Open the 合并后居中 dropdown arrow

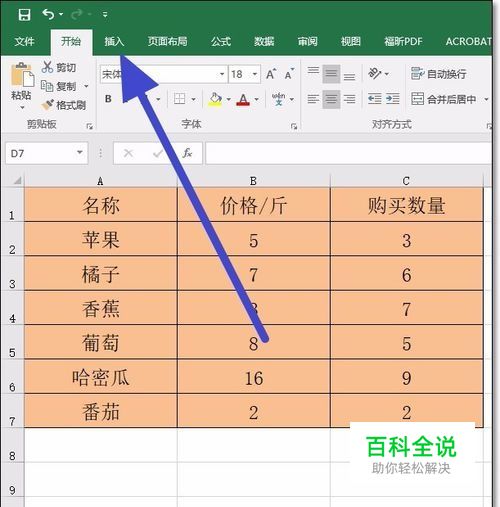click(x=486, y=99)
